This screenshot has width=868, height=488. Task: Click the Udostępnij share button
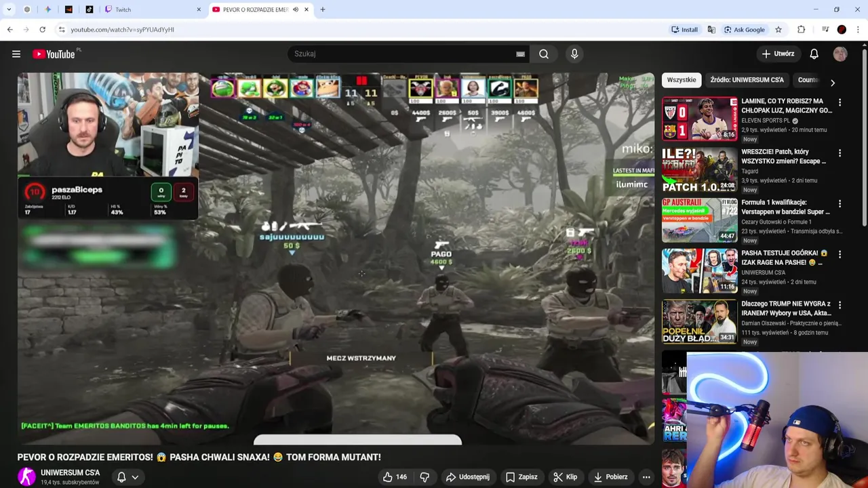pos(467,477)
